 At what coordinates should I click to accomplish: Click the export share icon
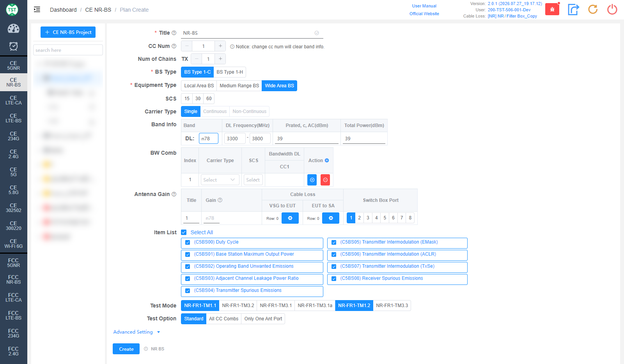click(573, 9)
